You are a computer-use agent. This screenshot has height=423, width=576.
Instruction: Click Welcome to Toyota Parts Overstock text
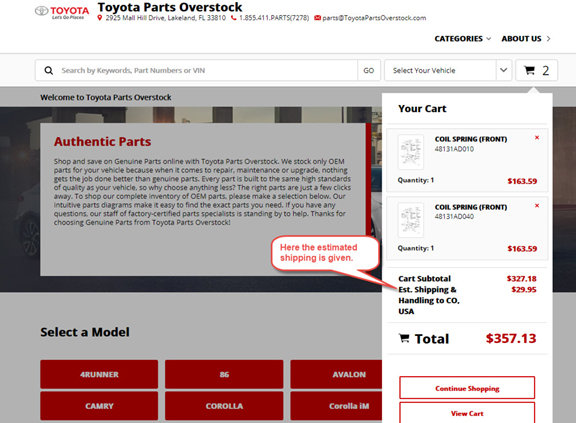coord(106,97)
